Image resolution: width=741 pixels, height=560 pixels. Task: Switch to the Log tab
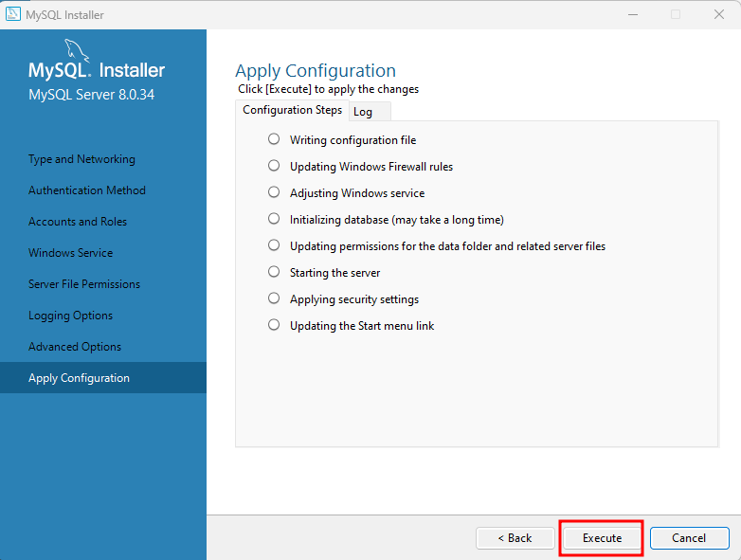click(370, 112)
